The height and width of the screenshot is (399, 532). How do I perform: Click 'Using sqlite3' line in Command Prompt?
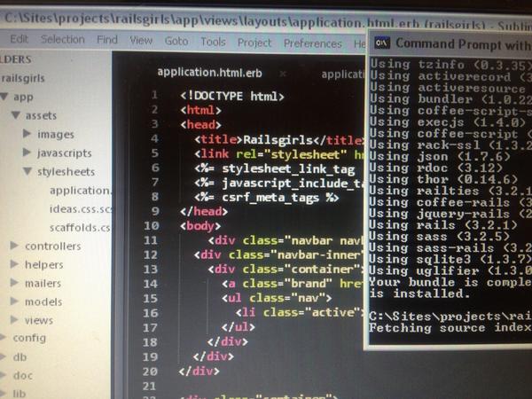coord(450,259)
